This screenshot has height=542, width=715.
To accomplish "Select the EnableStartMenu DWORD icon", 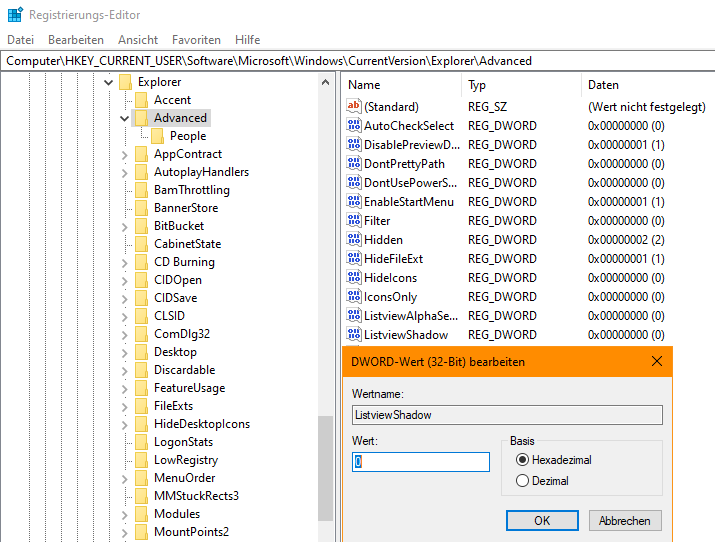I will (354, 201).
